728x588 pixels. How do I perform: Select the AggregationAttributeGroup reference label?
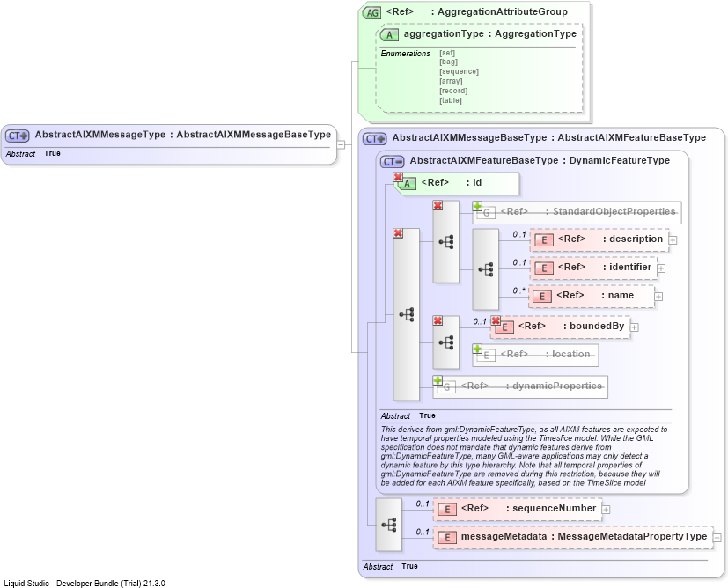tap(477, 12)
